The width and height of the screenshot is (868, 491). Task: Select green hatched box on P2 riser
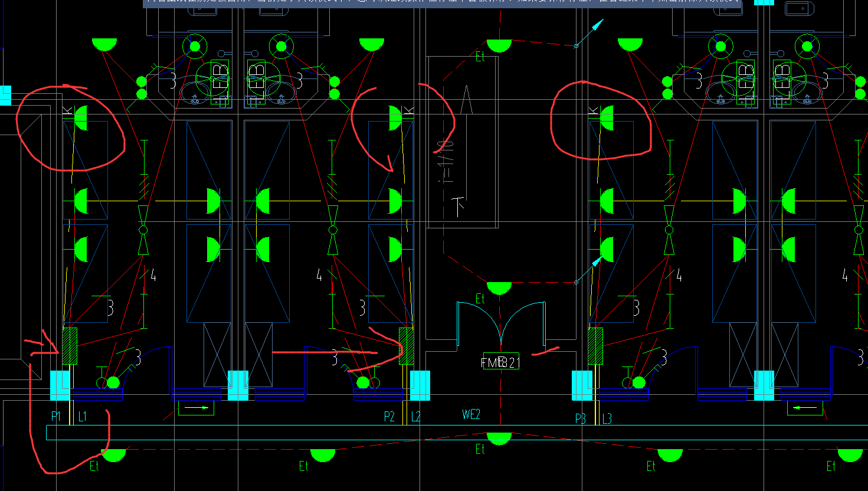(407, 346)
